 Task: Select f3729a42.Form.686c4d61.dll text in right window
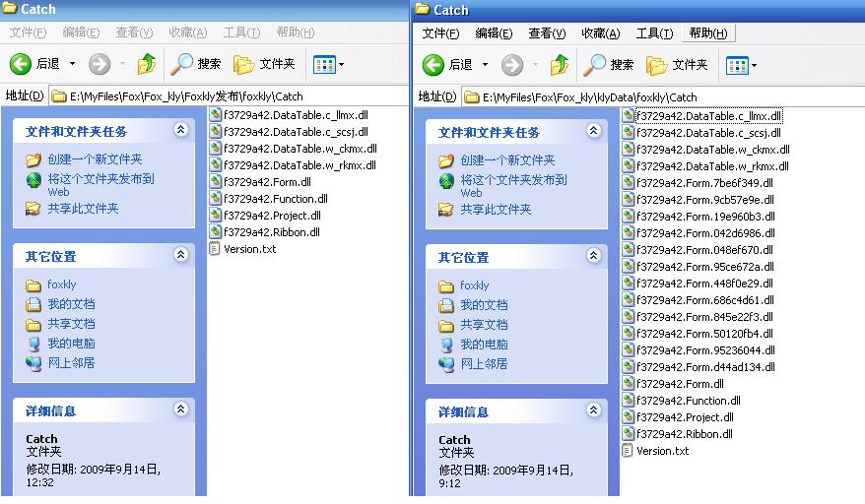click(705, 300)
